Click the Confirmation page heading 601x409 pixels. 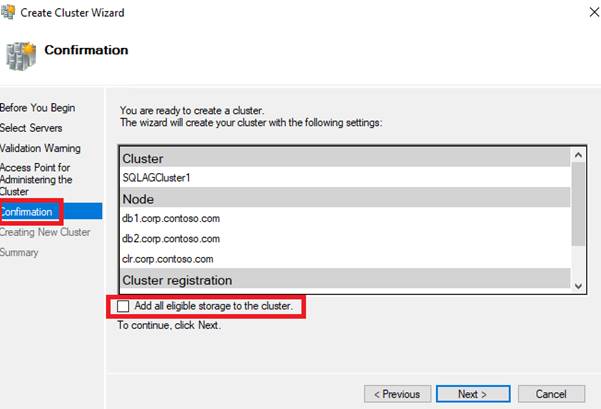86,50
